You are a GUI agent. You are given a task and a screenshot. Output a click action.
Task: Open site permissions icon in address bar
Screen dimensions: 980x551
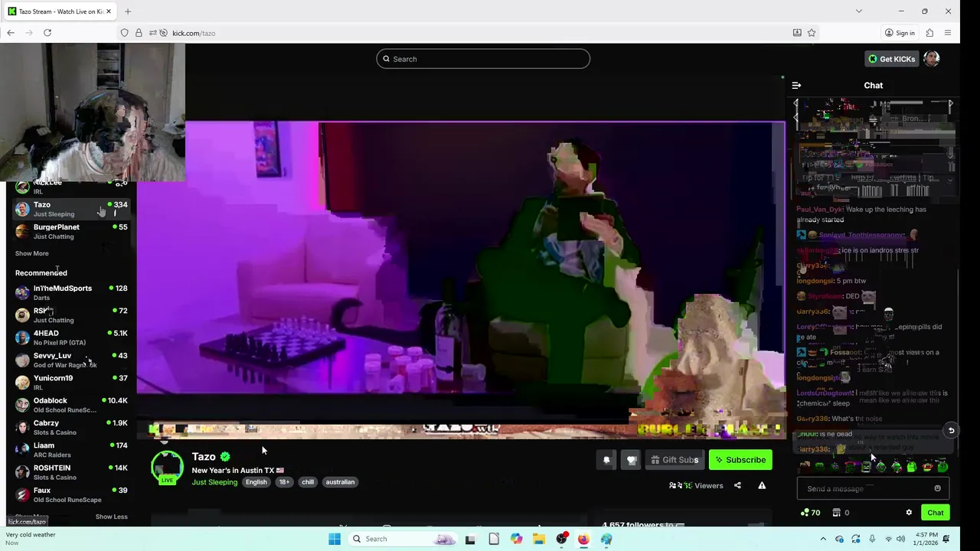153,33
